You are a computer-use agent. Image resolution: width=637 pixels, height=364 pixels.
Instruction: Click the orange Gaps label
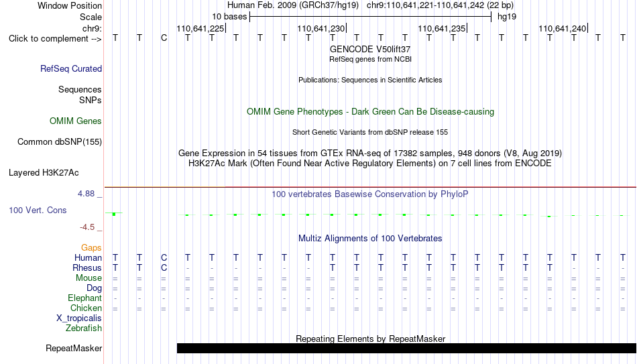click(91, 247)
